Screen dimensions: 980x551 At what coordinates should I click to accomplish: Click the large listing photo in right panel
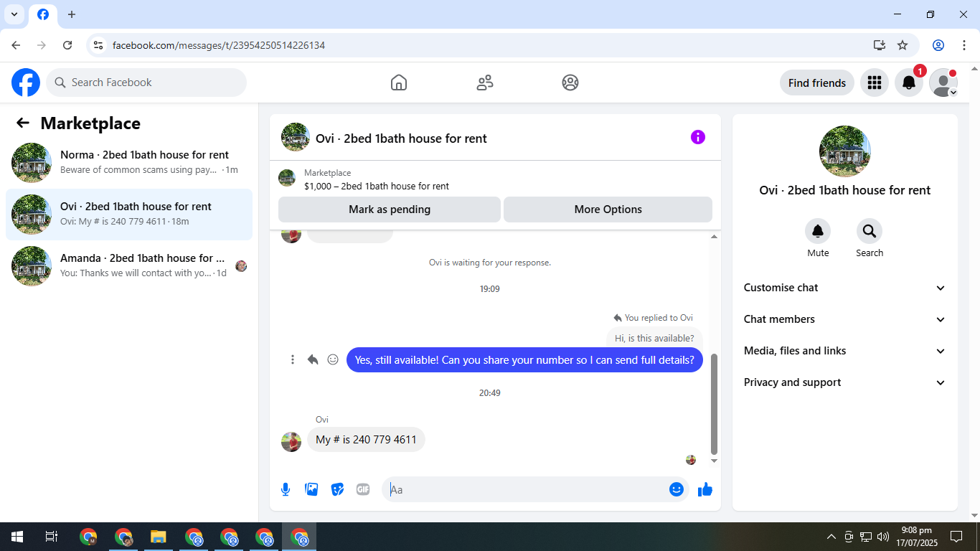(x=845, y=151)
